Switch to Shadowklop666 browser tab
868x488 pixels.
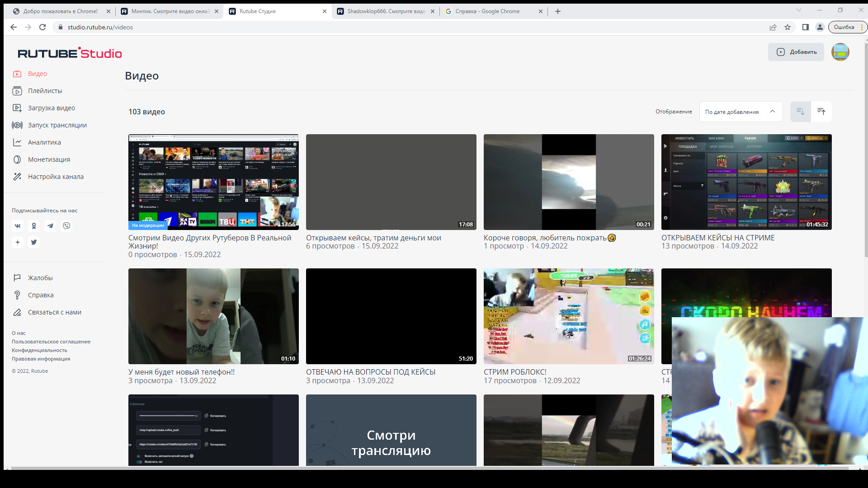pos(386,11)
